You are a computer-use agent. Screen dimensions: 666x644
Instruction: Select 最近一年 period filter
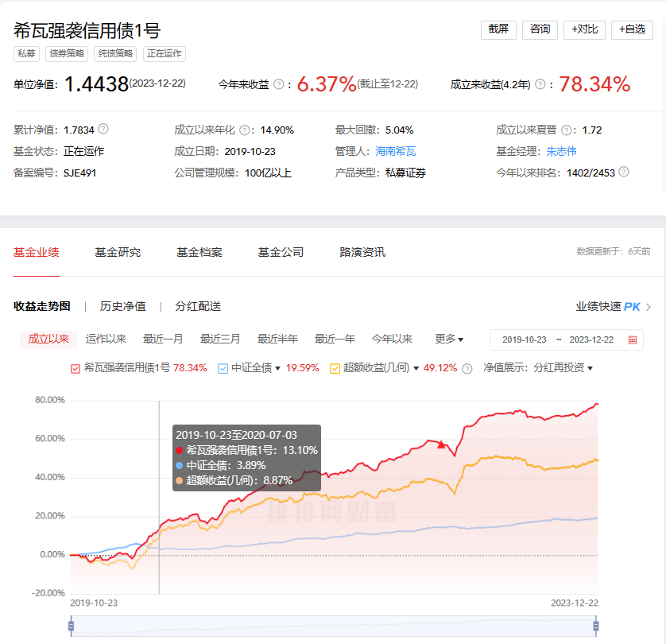tap(335, 339)
